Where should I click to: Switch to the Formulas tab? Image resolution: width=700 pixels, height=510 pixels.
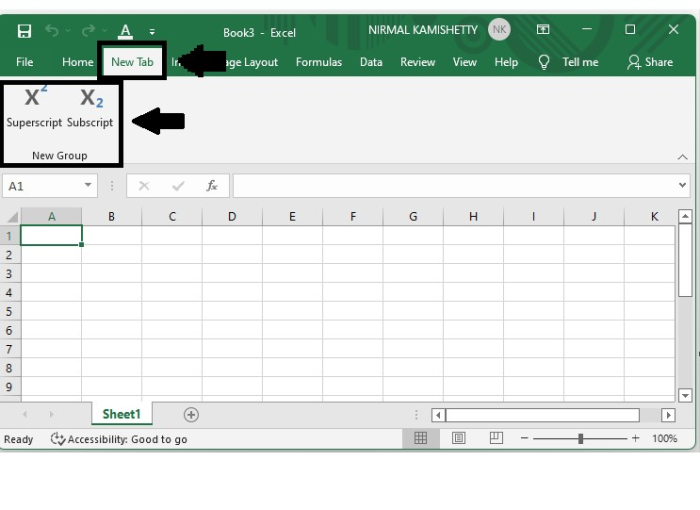click(x=319, y=62)
